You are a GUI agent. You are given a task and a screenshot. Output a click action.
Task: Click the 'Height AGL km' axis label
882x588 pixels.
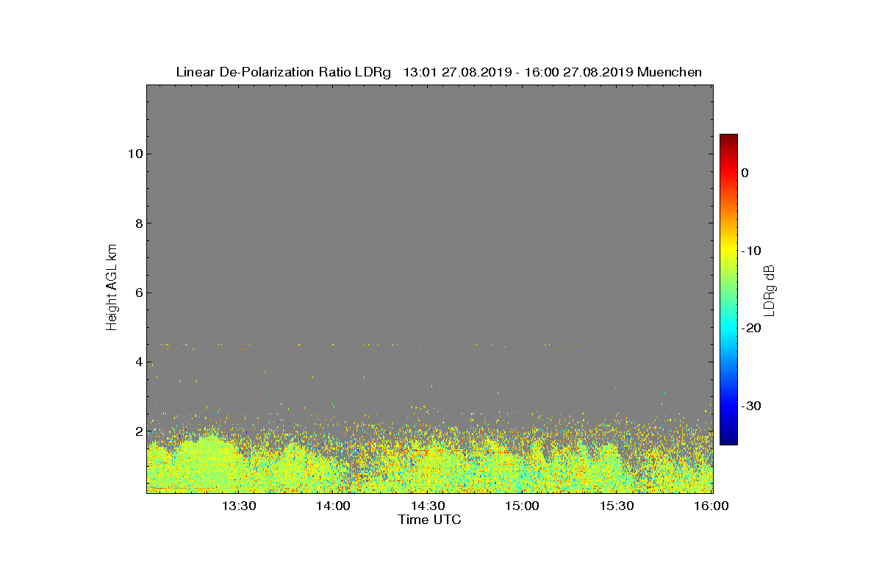click(x=112, y=289)
